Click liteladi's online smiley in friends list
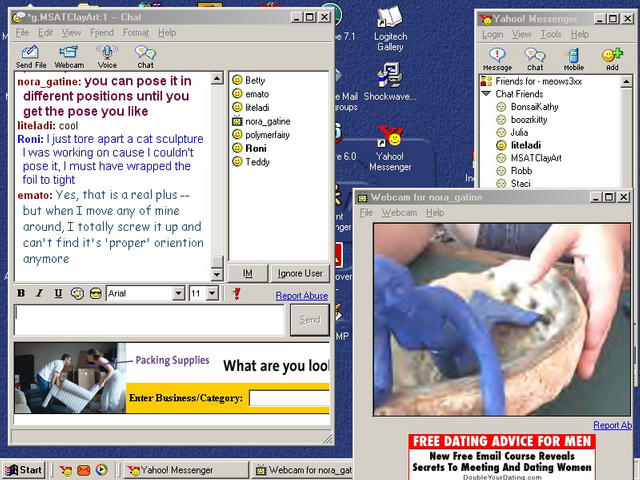Image resolution: width=640 pixels, height=480 pixels. 501,145
